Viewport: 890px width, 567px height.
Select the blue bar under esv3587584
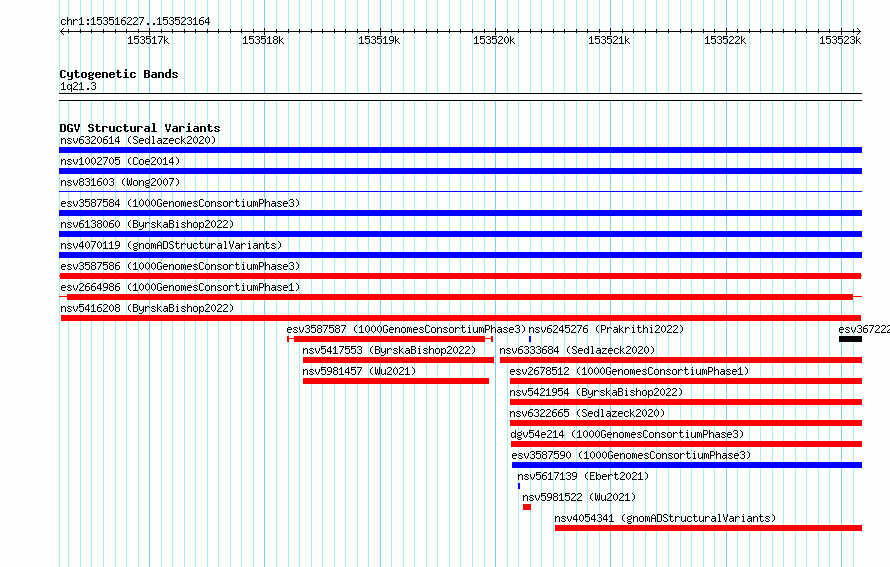(x=460, y=213)
